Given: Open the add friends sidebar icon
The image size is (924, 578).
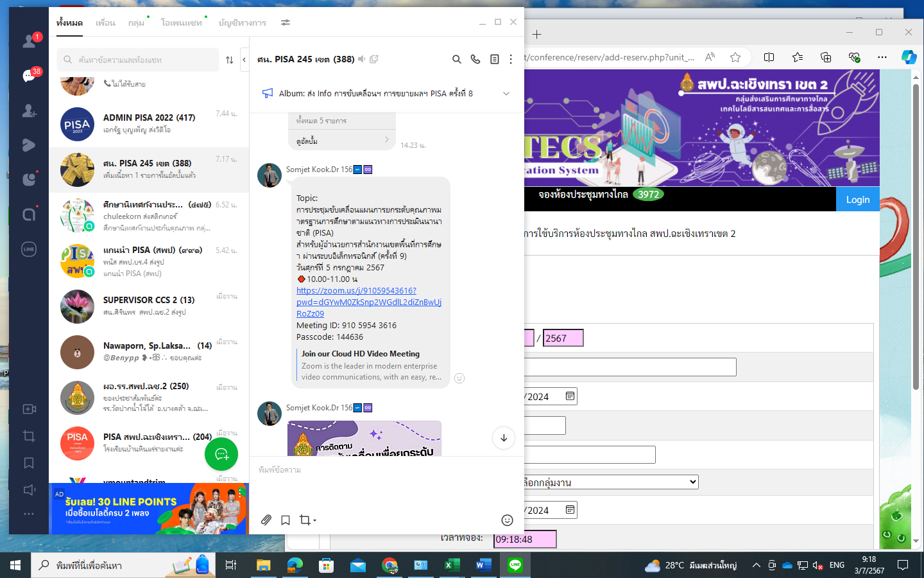Looking at the screenshot, I should 29,110.
